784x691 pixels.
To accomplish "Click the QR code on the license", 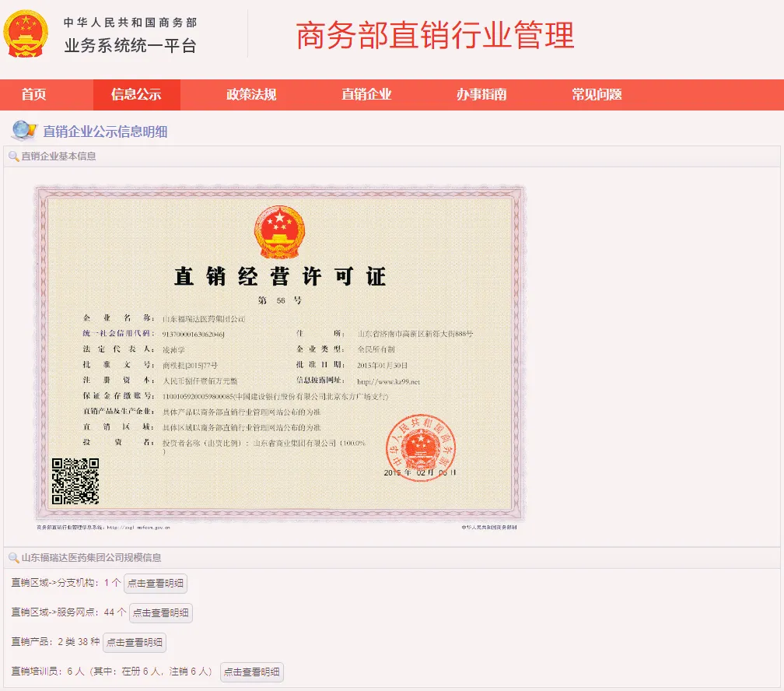I will point(75,482).
